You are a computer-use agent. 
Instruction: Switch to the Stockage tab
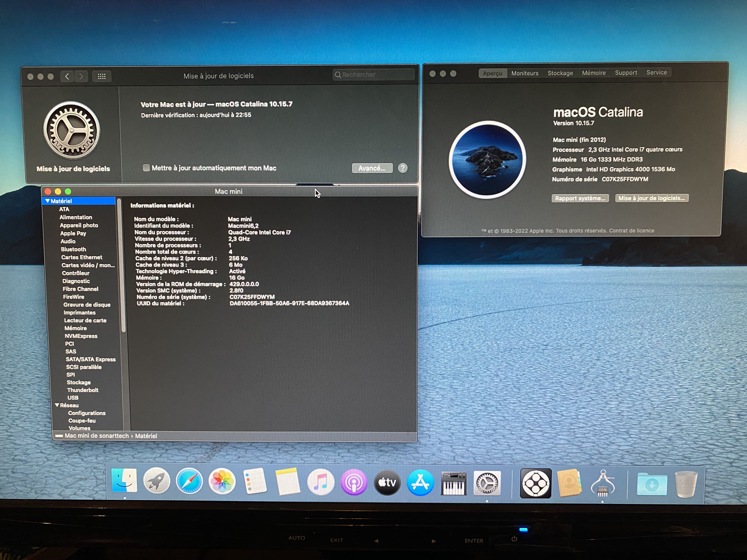[560, 73]
